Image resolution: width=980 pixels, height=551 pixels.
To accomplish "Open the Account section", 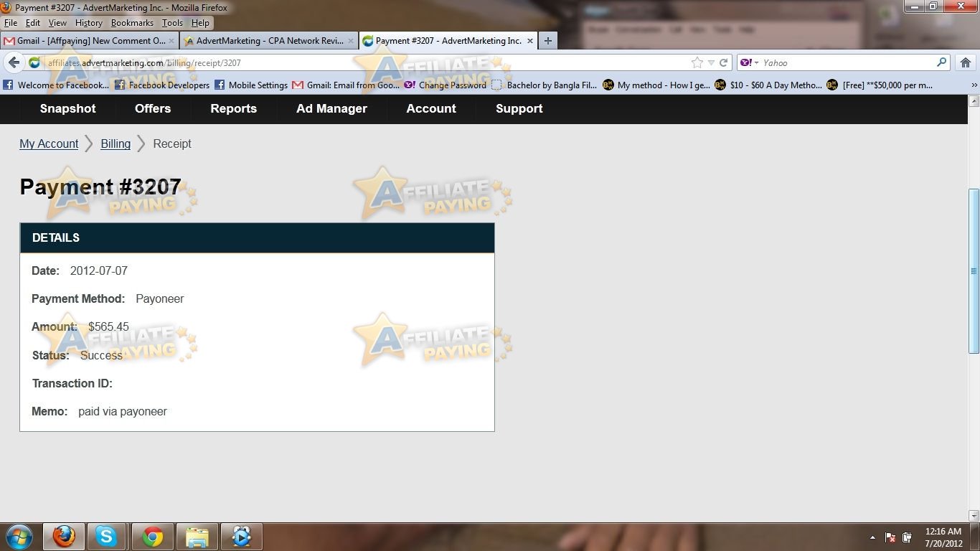I will point(431,108).
